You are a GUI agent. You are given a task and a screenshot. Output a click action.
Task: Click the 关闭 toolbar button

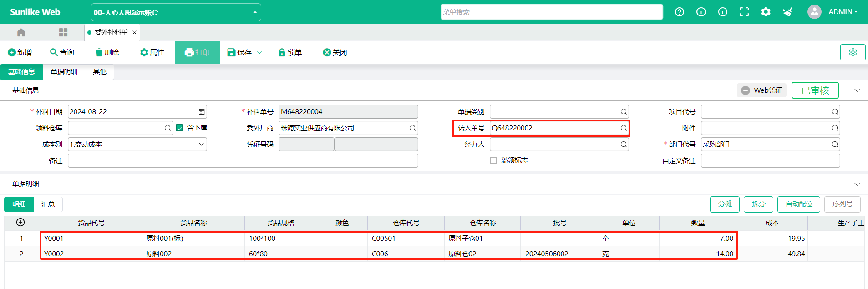click(x=335, y=53)
